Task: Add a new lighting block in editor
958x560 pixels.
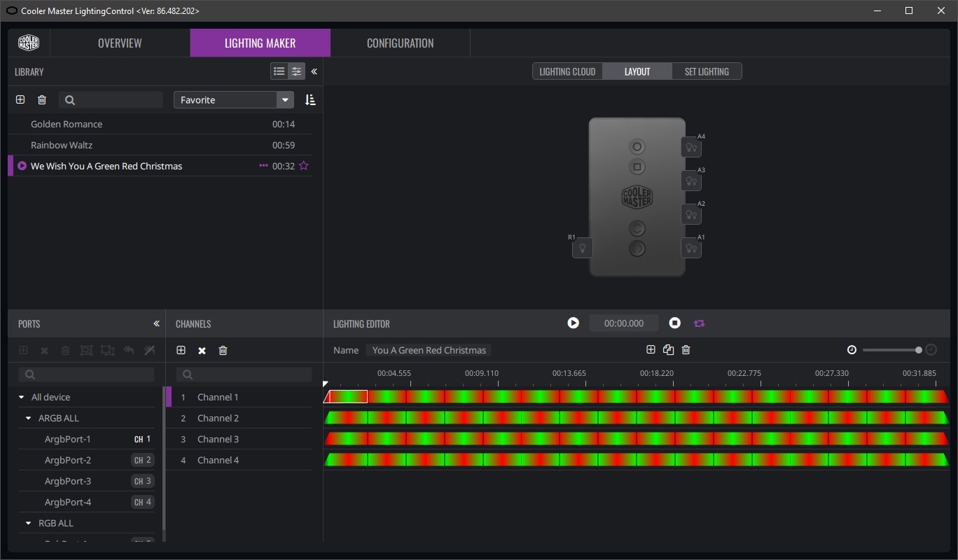Action: [651, 349]
